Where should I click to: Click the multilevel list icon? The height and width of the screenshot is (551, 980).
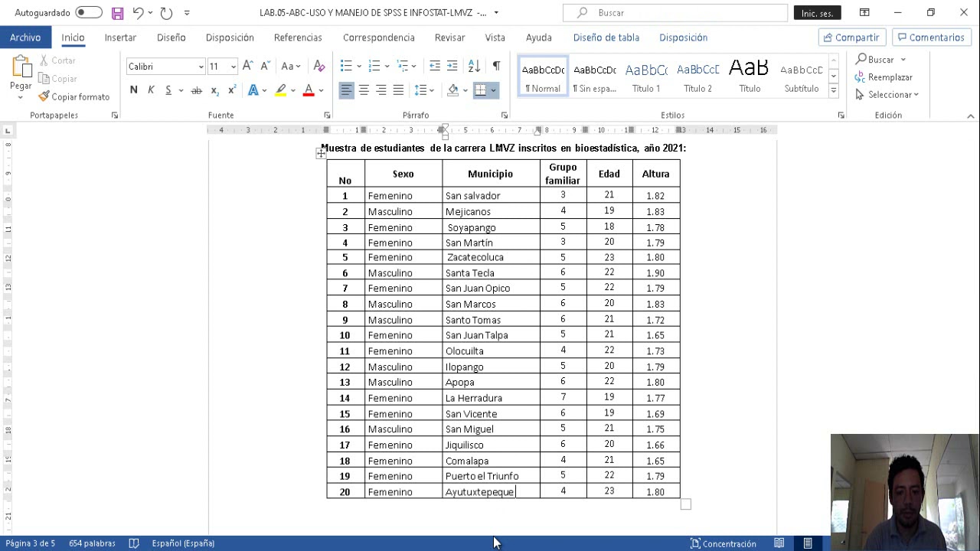(403, 67)
